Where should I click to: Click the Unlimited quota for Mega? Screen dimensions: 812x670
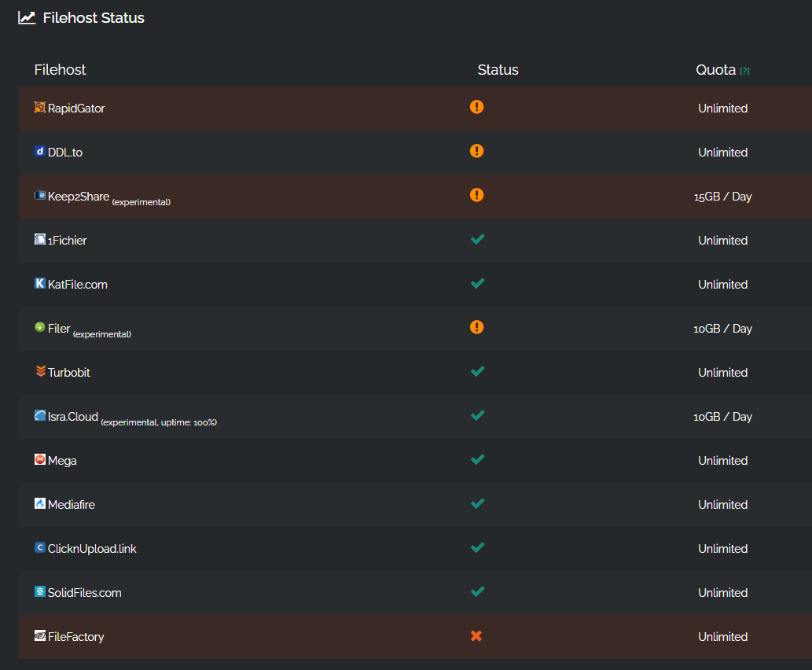723,461
